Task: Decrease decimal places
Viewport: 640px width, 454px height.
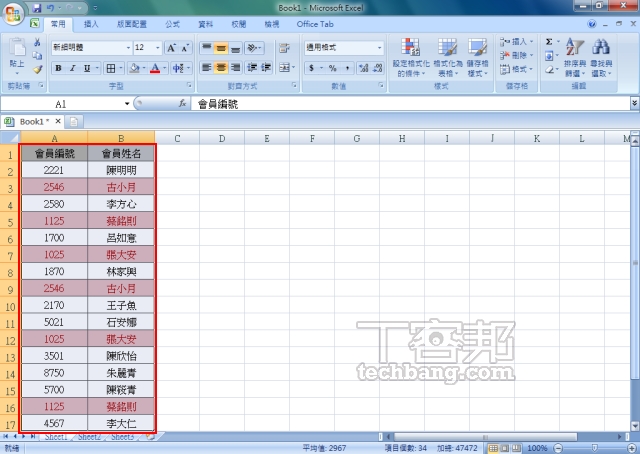Action: tap(378, 68)
